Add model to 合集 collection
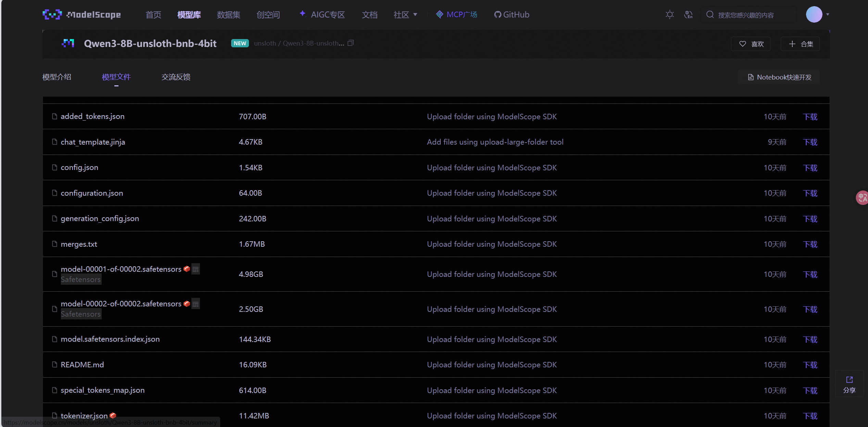868x427 pixels. [x=800, y=44]
